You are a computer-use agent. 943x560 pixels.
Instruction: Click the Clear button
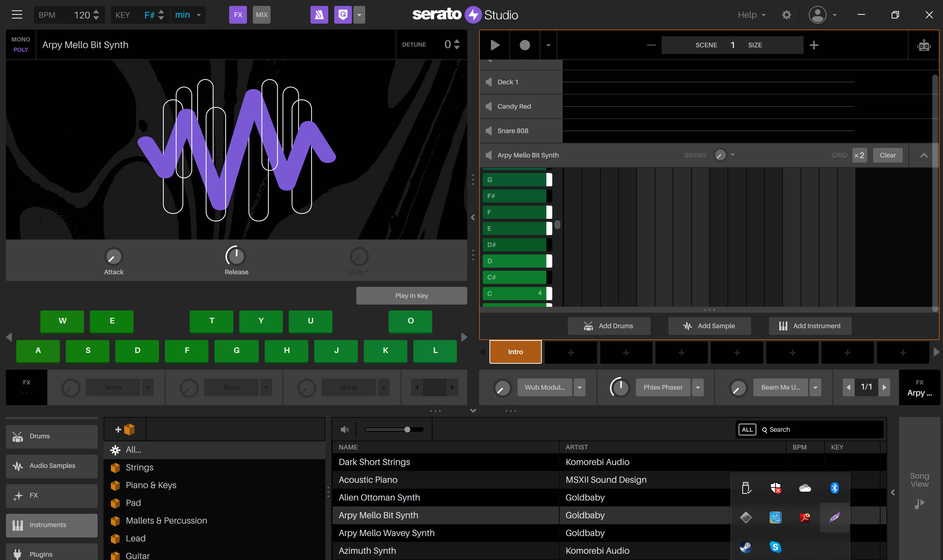pos(888,155)
